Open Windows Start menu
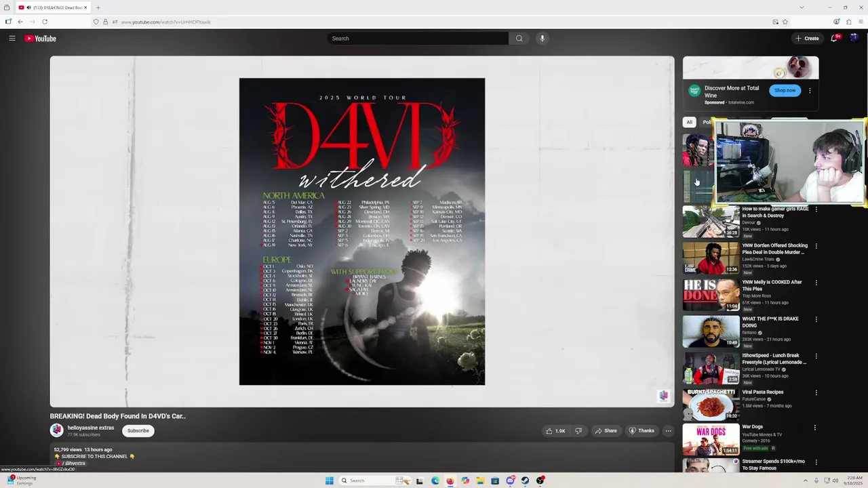Image resolution: width=868 pixels, height=488 pixels. pyautogui.click(x=329, y=481)
